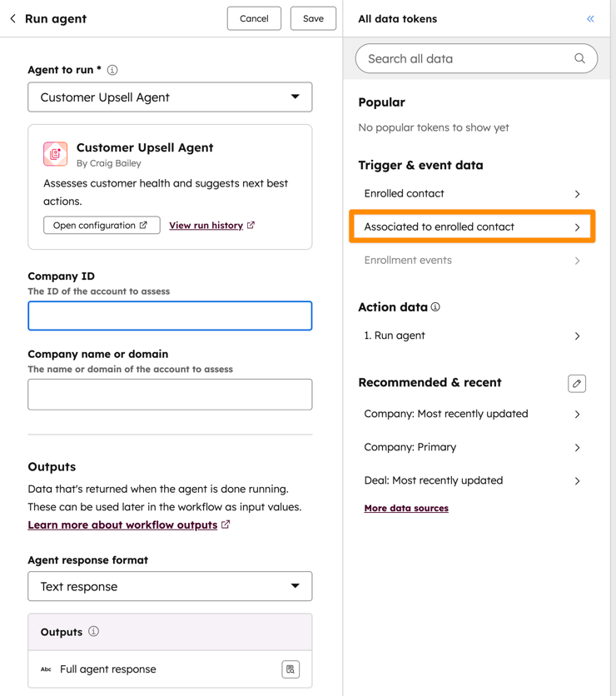Click the Save button
Viewport: 616px width, 696px height.
click(x=313, y=18)
